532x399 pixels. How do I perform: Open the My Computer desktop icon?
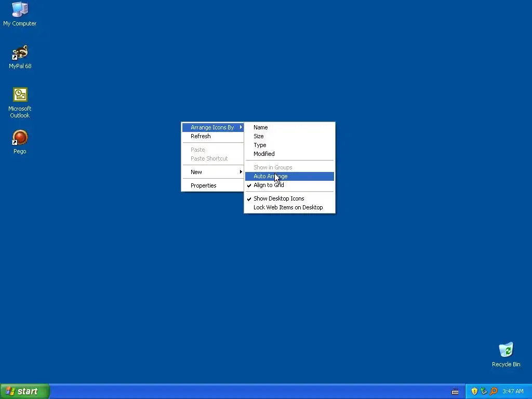[20, 14]
